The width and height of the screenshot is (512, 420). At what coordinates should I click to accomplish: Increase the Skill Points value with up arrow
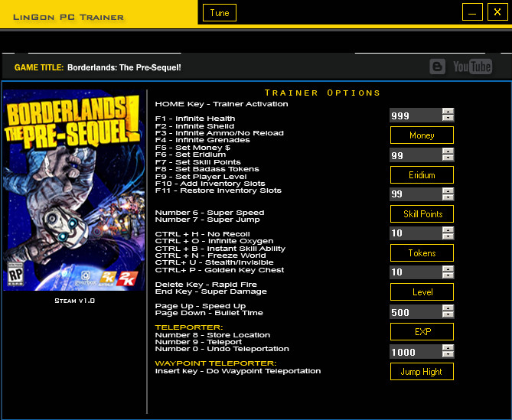[x=448, y=190]
